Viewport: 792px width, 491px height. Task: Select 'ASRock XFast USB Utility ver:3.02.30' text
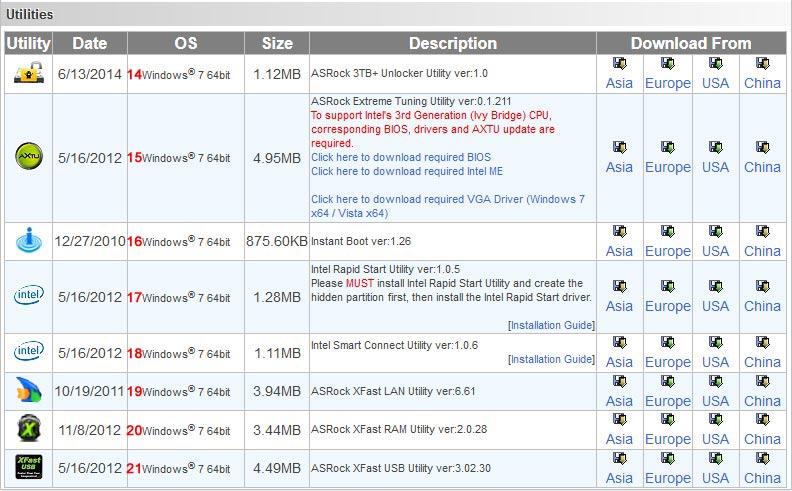coord(401,468)
